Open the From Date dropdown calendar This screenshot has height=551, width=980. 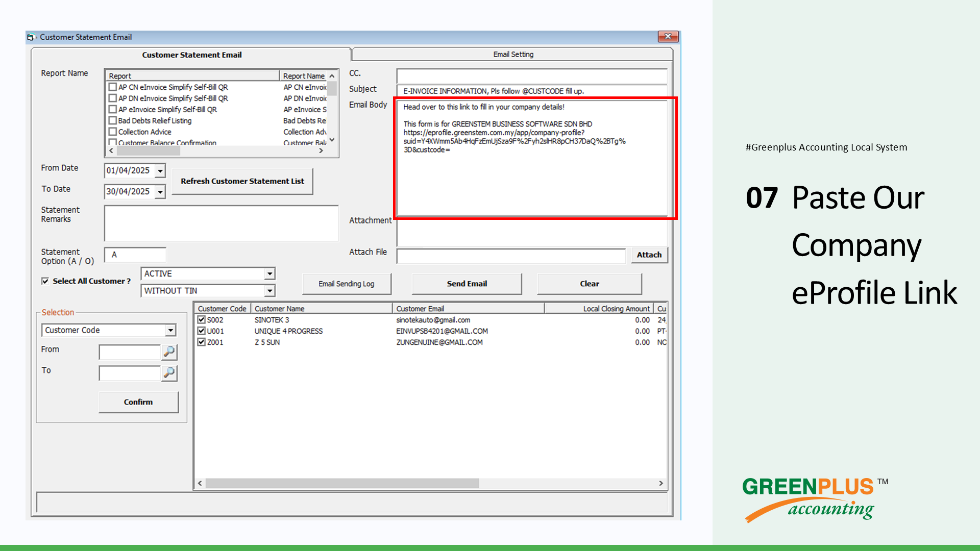pos(160,171)
